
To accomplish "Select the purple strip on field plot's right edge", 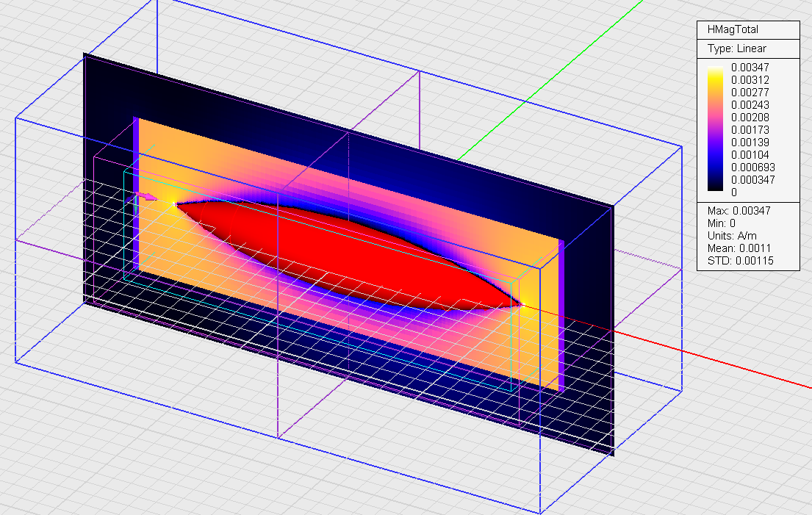I will [561, 316].
